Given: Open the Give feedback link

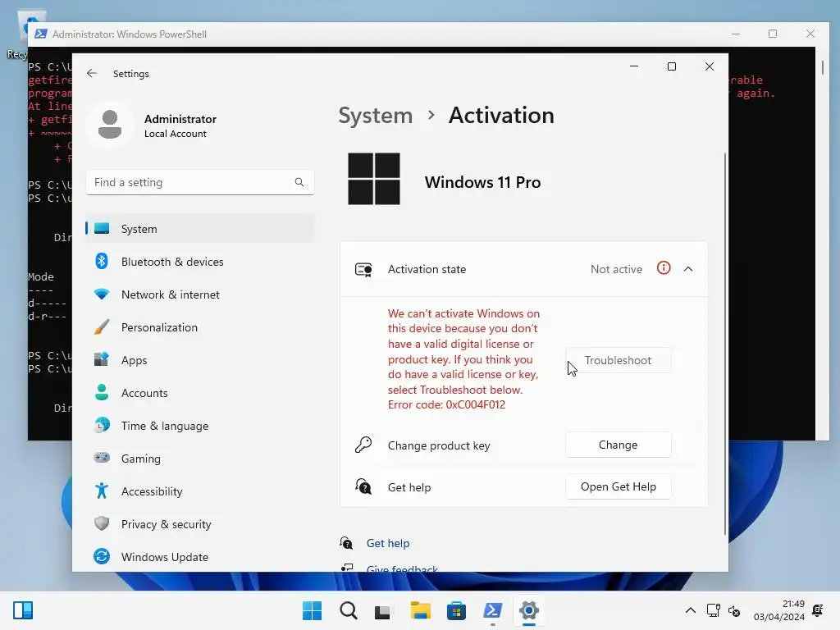Looking at the screenshot, I should click(402, 568).
